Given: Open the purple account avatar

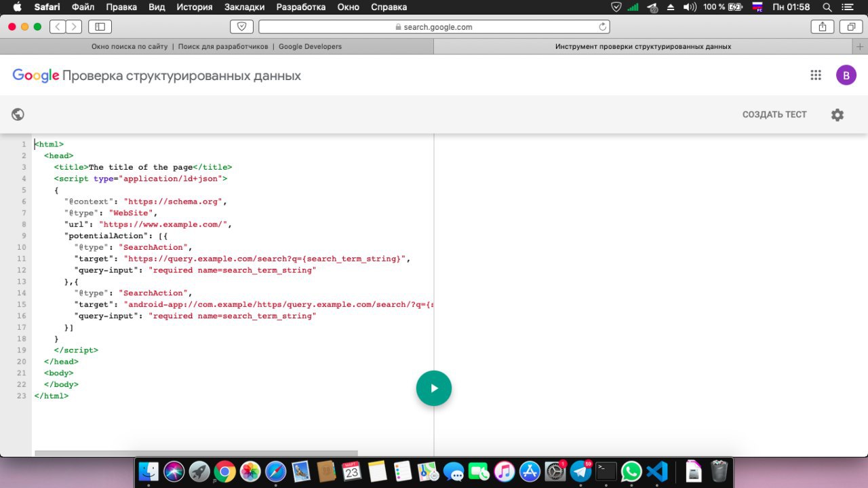Looking at the screenshot, I should [846, 75].
